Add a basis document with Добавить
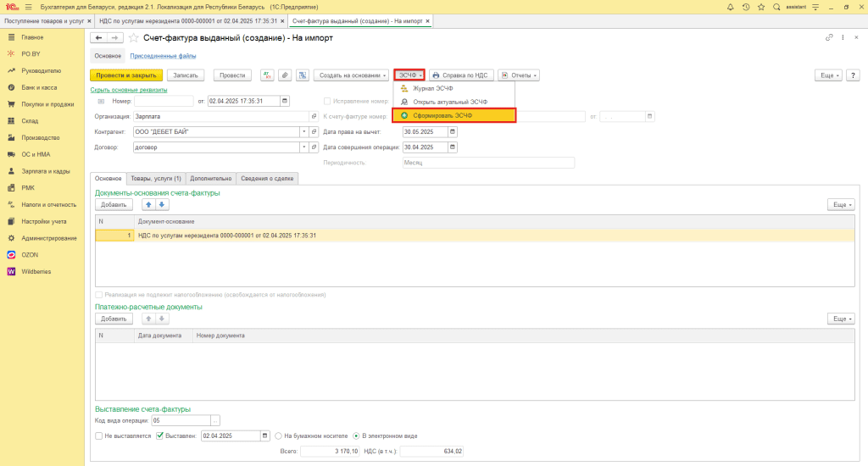Screen dimensions: 868x466 pos(114,205)
